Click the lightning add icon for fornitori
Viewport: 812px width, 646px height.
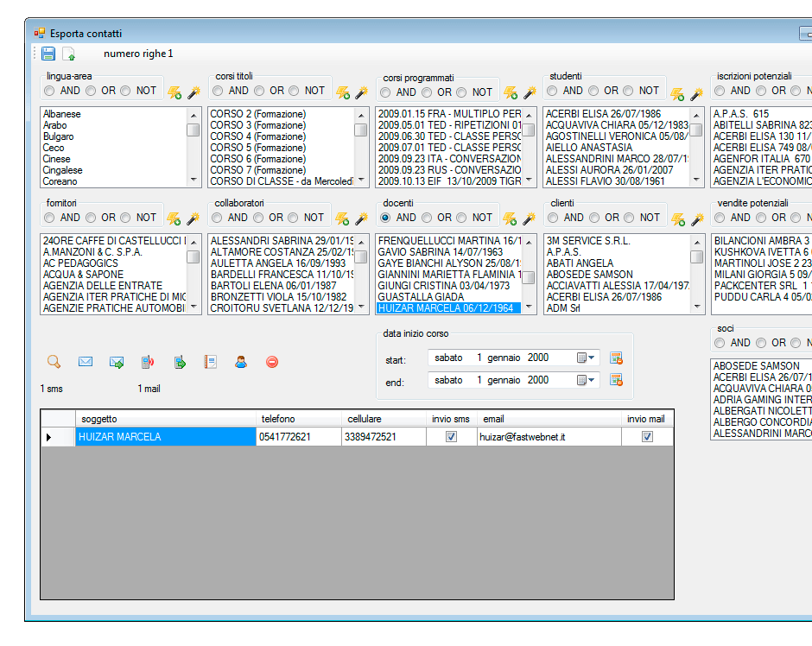click(174, 219)
